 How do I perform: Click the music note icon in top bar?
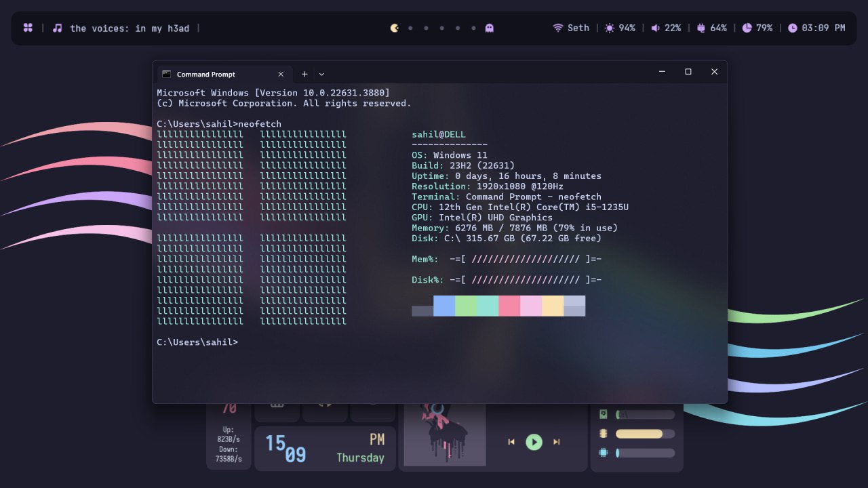pos(58,28)
